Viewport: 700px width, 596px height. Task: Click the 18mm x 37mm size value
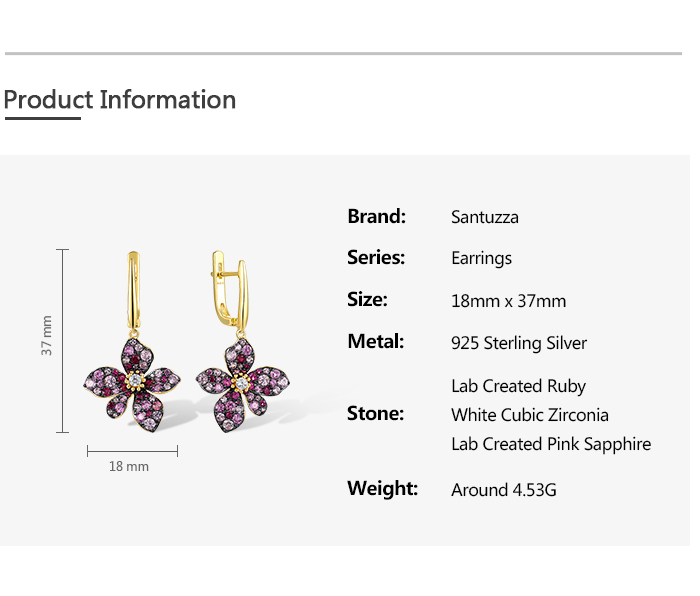pos(508,301)
